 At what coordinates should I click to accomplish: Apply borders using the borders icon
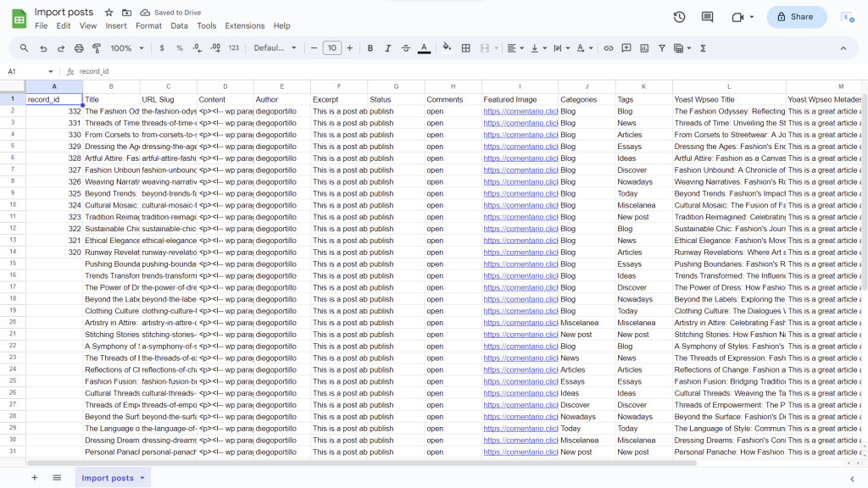[465, 48]
